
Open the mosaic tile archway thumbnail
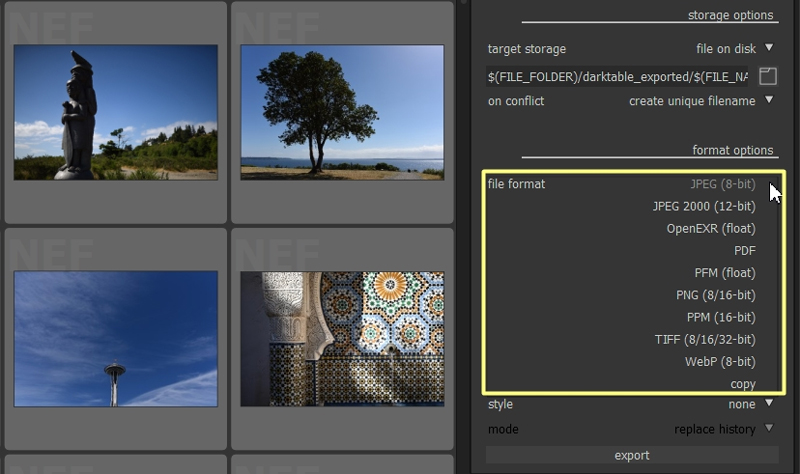(342, 339)
